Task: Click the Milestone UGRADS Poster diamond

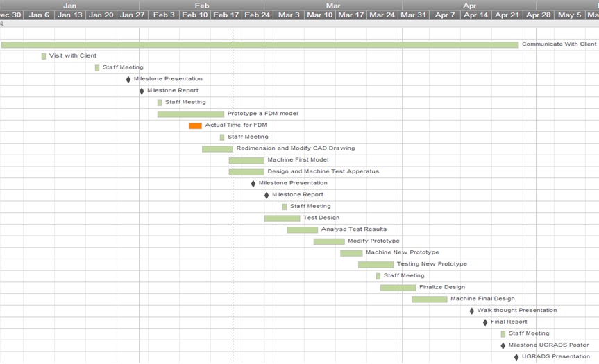Action: (x=503, y=345)
